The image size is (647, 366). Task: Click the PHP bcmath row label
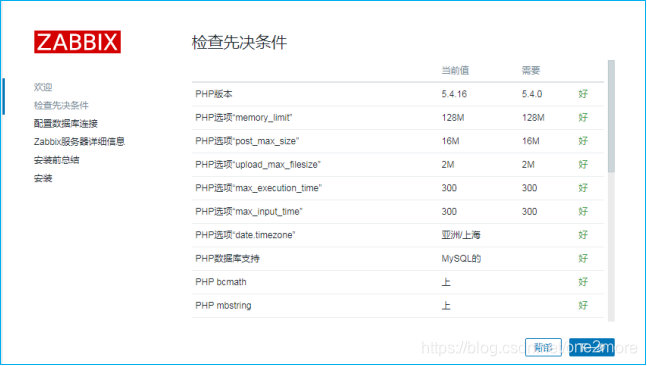(221, 282)
